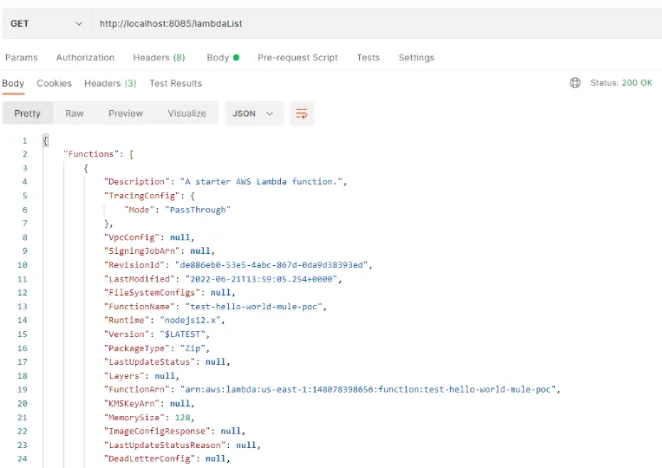Screen dimensions: 662x468
Task: Open the response Headers (3) tab
Action: 110,83
